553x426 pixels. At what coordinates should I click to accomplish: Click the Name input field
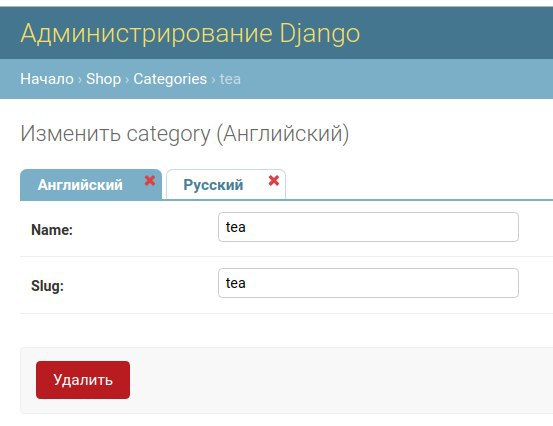[x=368, y=227]
